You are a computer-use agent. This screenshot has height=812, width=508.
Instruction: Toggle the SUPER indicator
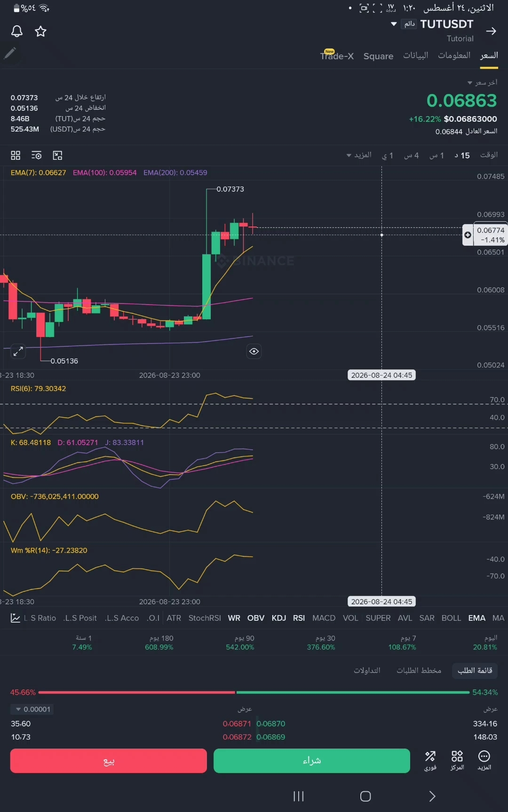[x=378, y=618]
